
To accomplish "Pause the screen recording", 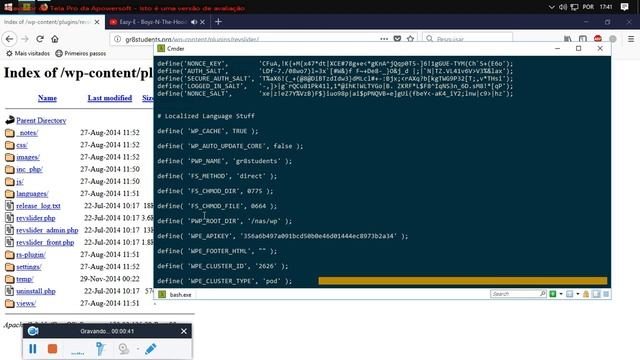I will (33, 349).
